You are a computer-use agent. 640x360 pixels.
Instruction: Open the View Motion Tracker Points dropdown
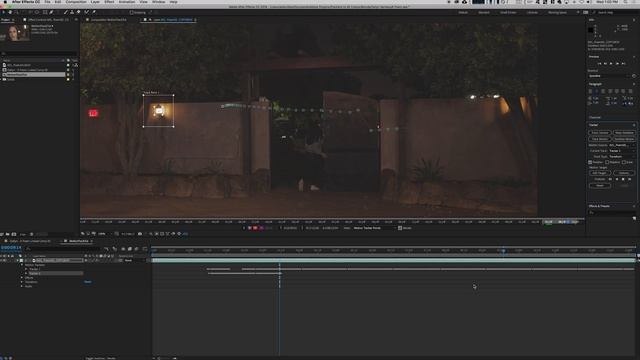tap(374, 228)
